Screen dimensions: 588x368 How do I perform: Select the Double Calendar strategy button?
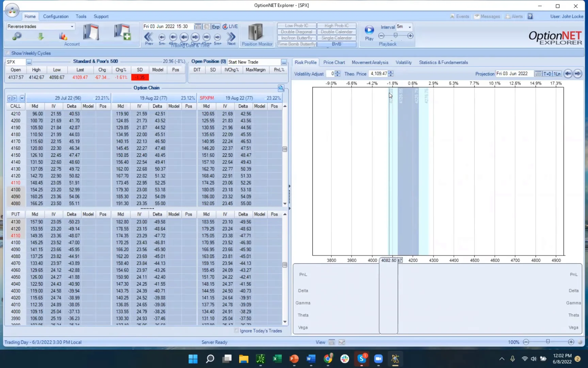click(x=337, y=32)
